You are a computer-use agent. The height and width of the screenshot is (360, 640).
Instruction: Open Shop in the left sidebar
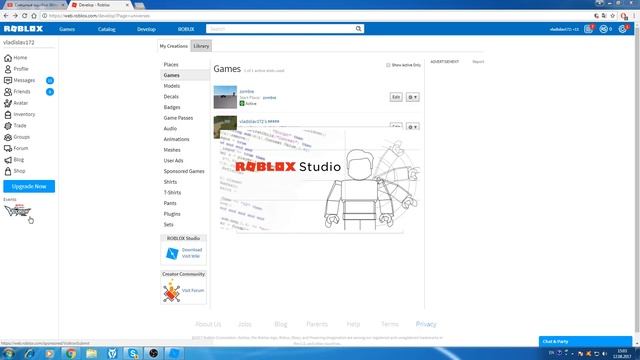(x=15, y=171)
